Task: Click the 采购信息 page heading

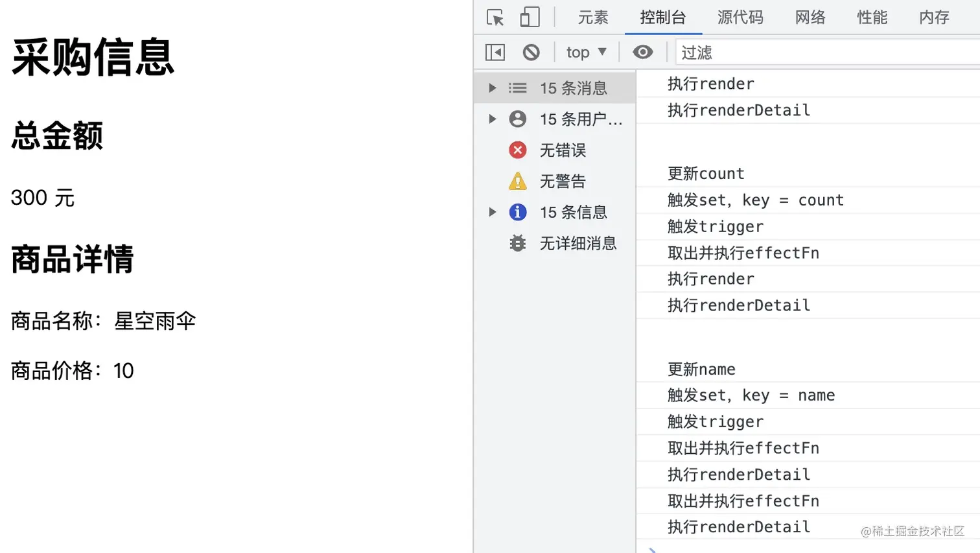Action: pos(93,57)
